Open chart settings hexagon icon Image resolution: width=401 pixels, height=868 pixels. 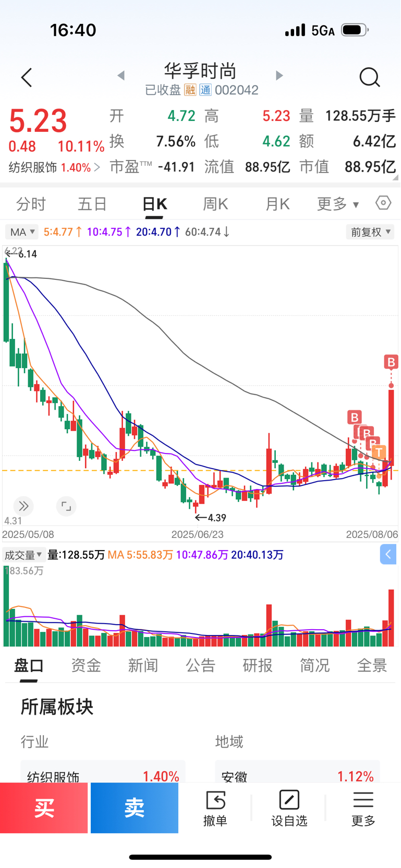(x=383, y=203)
